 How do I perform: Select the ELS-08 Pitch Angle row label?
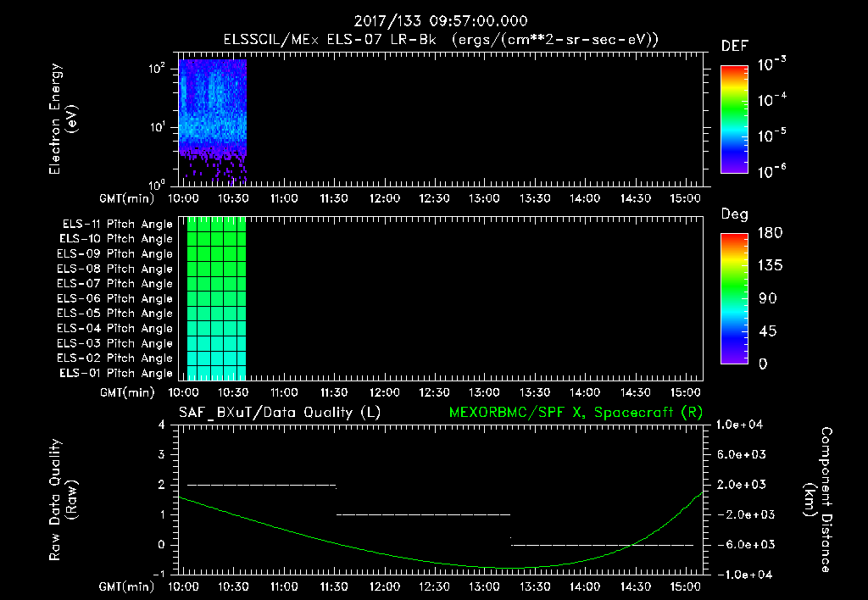coord(115,269)
